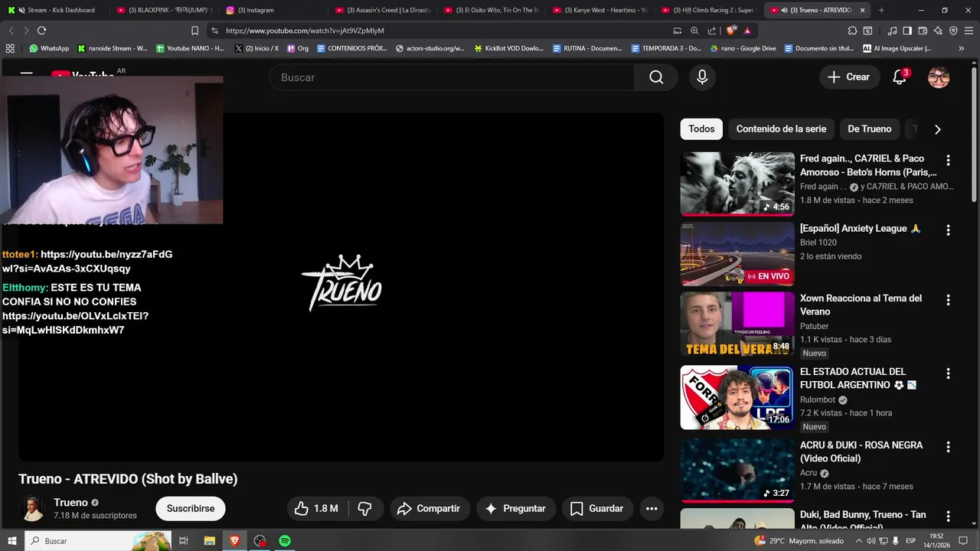Open Task View on the taskbar
The height and width of the screenshot is (551, 980).
click(x=184, y=541)
